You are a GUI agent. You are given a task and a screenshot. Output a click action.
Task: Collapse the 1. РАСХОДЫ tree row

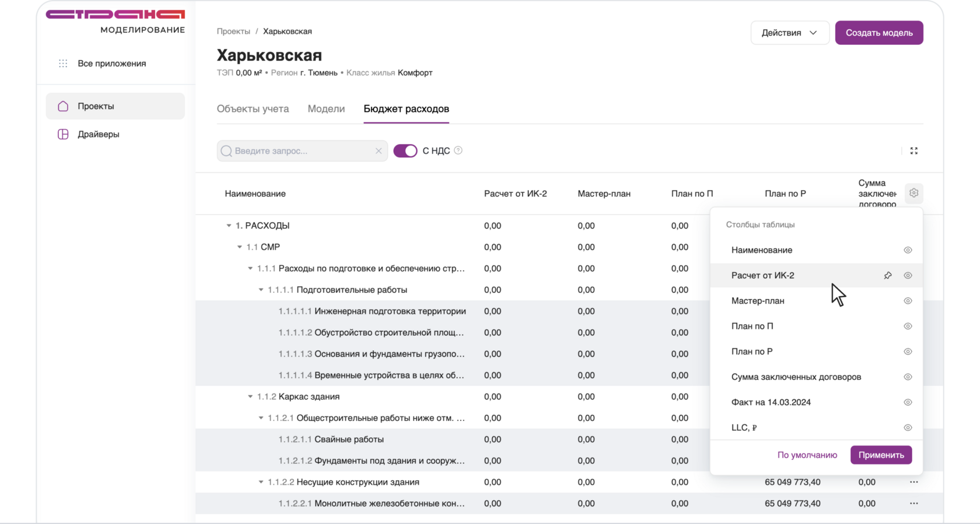tap(229, 226)
